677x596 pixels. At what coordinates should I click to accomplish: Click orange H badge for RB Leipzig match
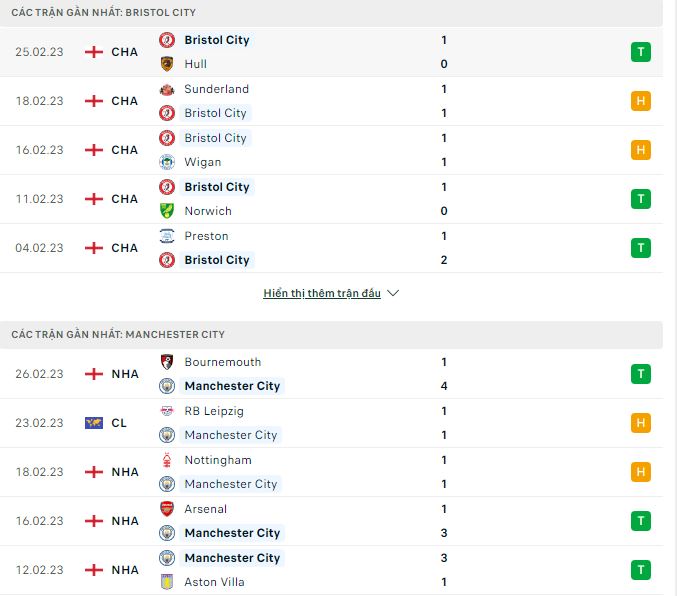[x=641, y=423]
